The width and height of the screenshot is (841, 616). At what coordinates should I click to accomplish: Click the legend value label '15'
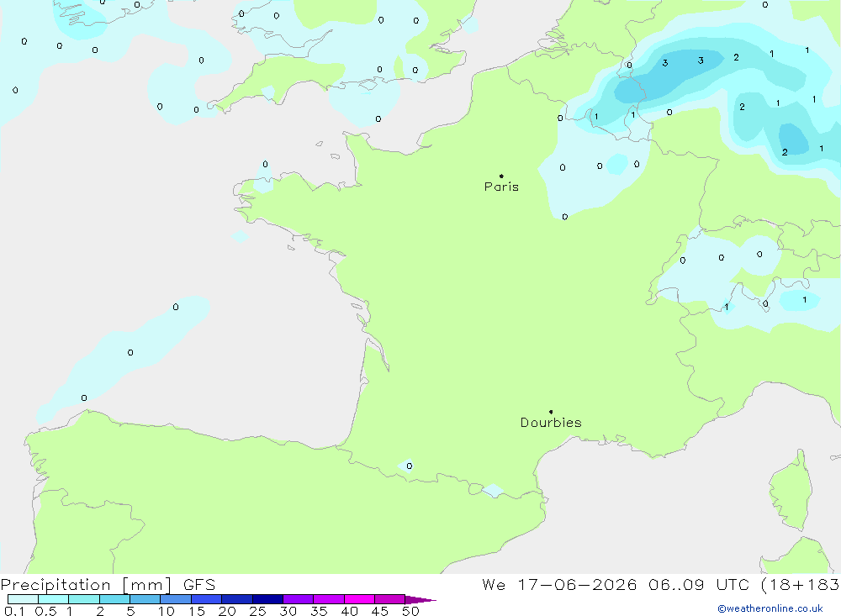pyautogui.click(x=197, y=611)
